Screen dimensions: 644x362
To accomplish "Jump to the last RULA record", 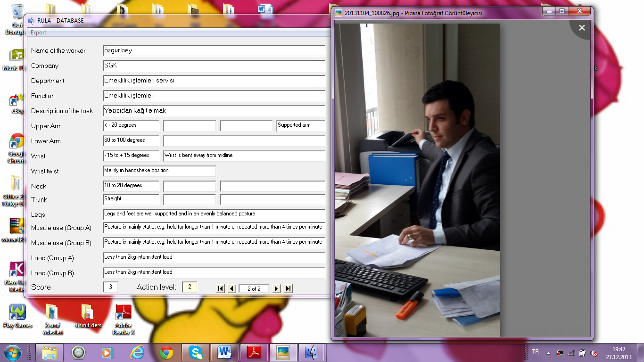I will (x=289, y=288).
